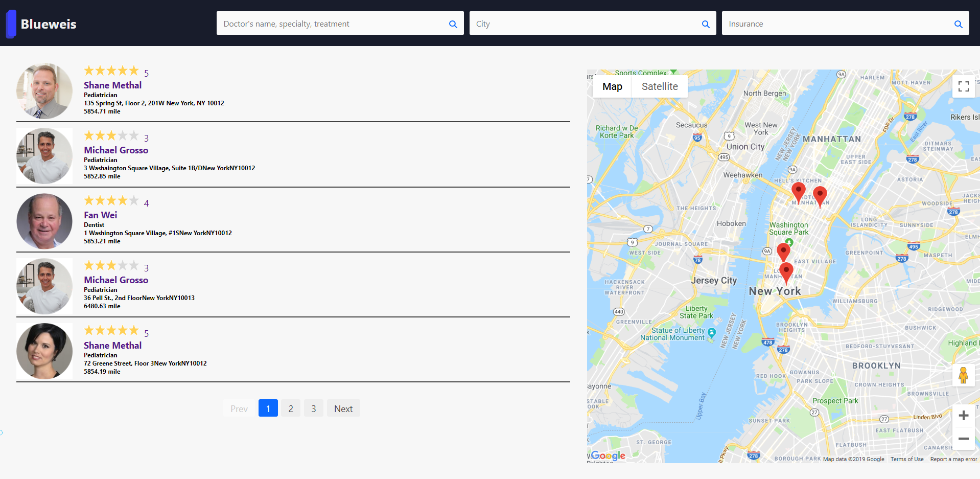This screenshot has width=980, height=479.
Task: Click the search icon in the Insurance field
Action: pyautogui.click(x=958, y=24)
